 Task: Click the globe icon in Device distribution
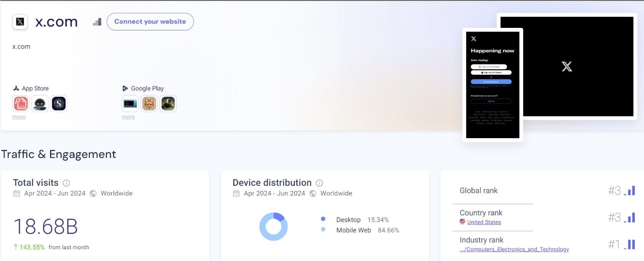pyautogui.click(x=313, y=193)
